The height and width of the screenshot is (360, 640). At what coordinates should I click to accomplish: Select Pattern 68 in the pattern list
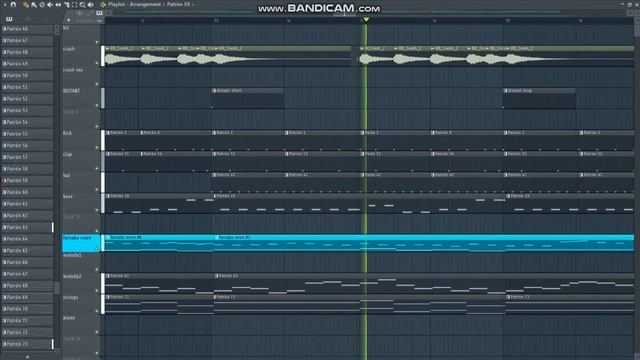pyautogui.click(x=27, y=285)
